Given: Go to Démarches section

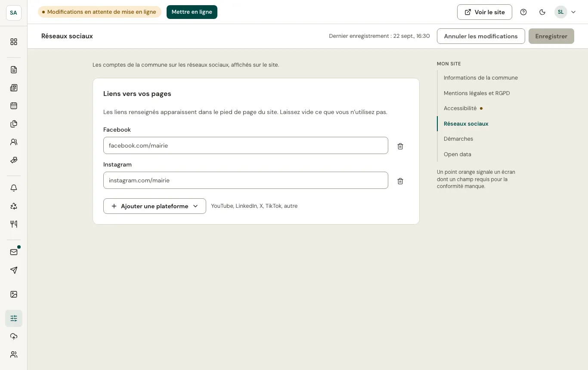Looking at the screenshot, I should (x=458, y=139).
